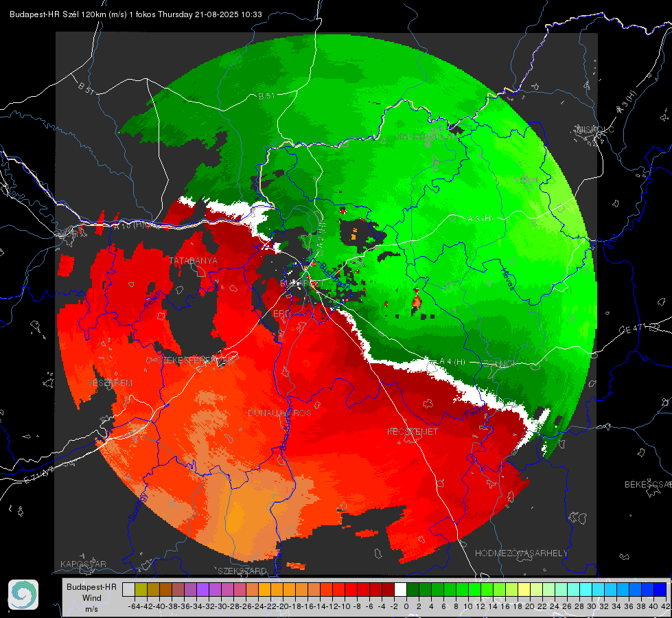The width and height of the screenshot is (672, 618).
Task: Choose the dark blue swatch at the legend's end
Action: coord(660,590)
